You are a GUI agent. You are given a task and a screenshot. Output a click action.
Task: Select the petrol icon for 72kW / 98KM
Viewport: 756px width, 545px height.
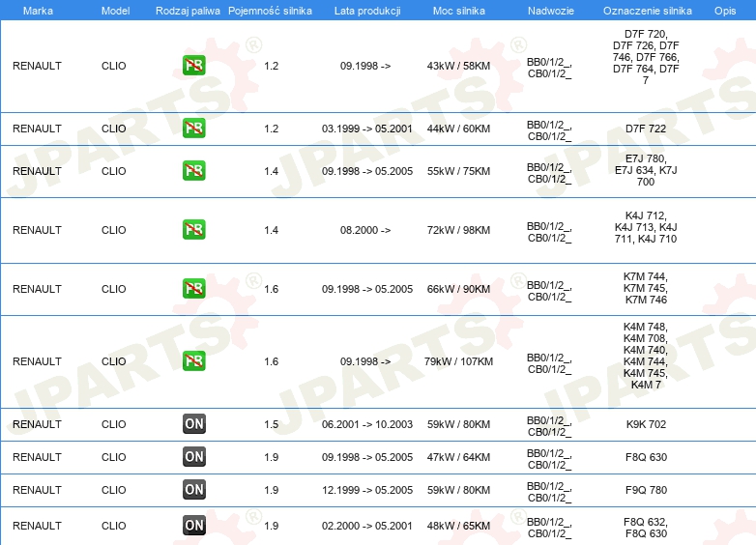(x=193, y=229)
